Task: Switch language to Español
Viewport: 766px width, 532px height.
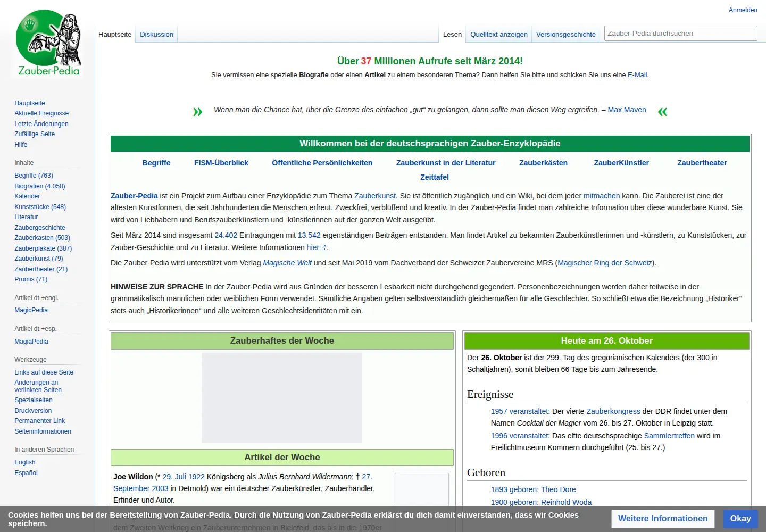Action: click(26, 473)
